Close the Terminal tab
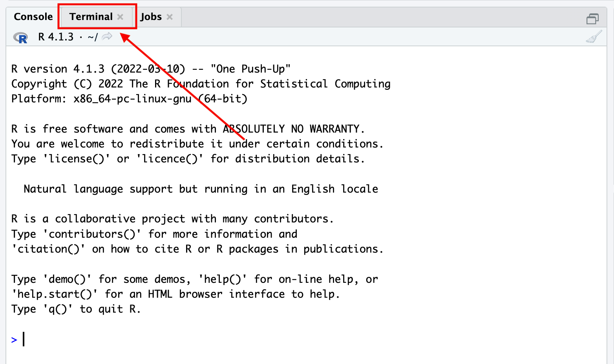Screen dimensions: 614x364 coord(120,17)
